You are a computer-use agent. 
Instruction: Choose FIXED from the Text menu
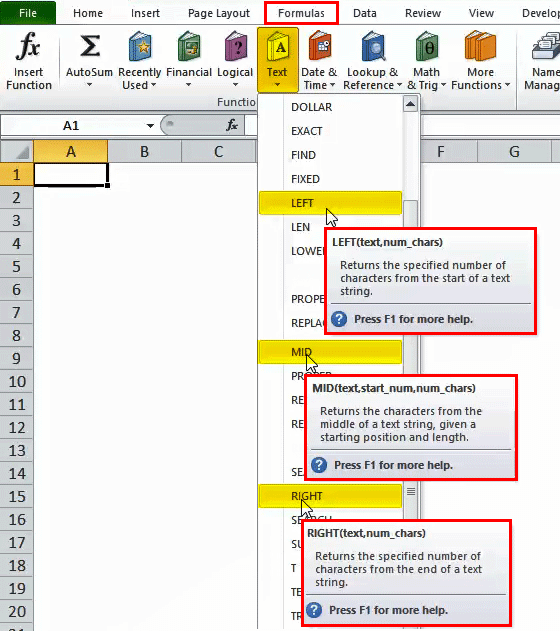tap(330, 179)
